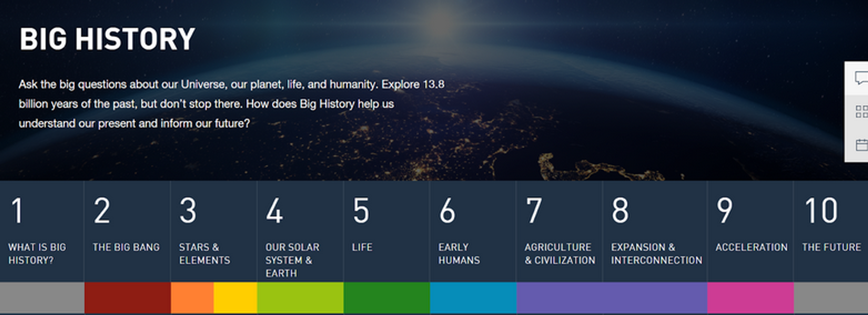Screen dimensions: 868x315
Task: Open unit 5 Life
Action: [387, 231]
